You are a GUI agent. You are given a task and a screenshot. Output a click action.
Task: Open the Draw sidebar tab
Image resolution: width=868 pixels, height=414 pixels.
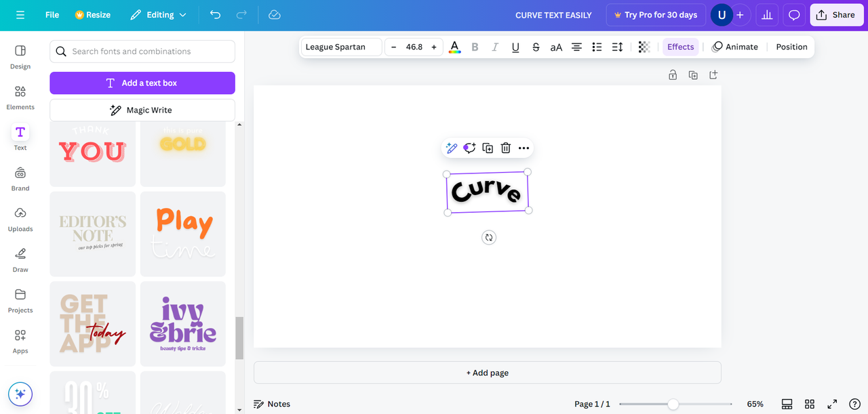pos(20,260)
